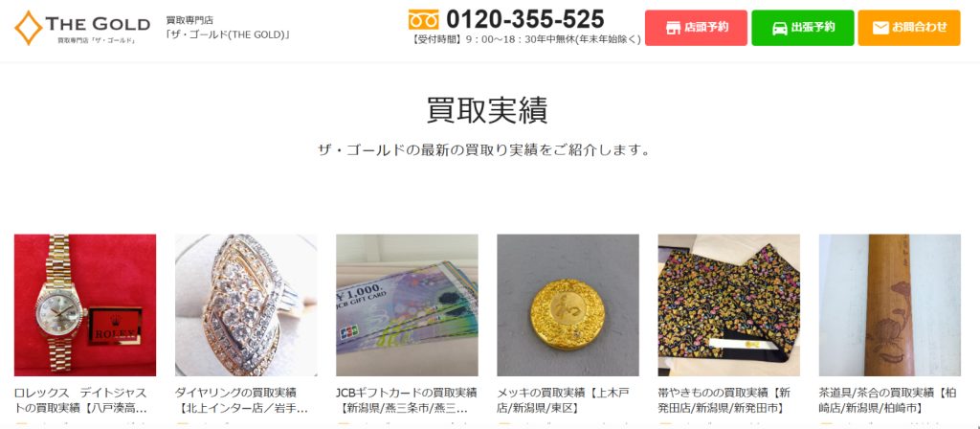Call the number 0120-355-525

pos(525,19)
